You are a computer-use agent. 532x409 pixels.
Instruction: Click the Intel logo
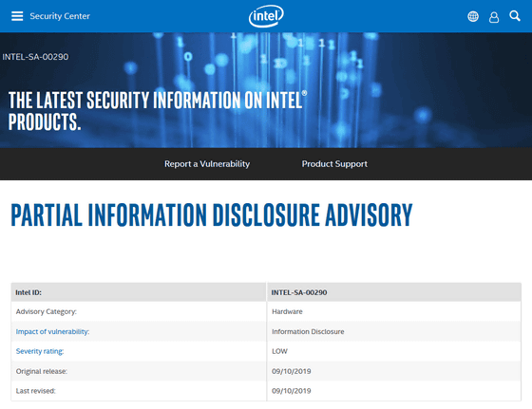click(266, 16)
